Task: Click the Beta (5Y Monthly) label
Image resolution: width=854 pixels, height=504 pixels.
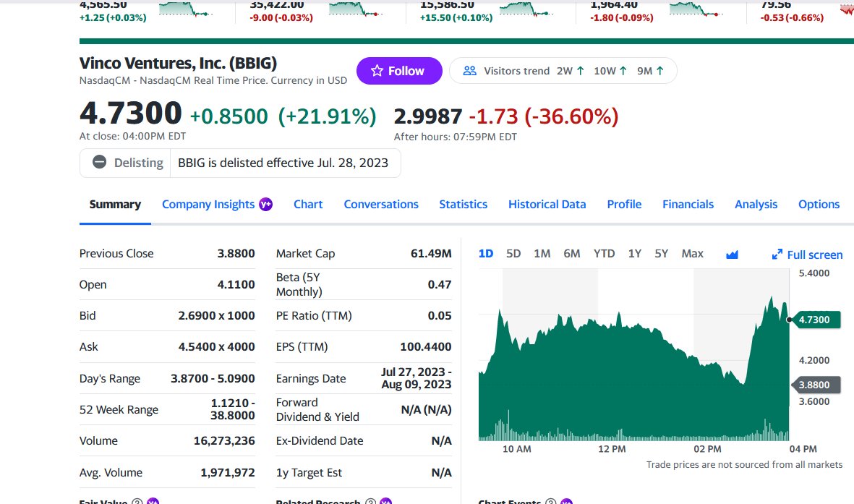Action: [x=299, y=284]
